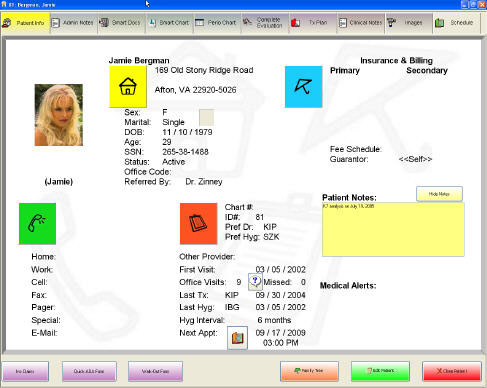Open the green telephone contact icon
The width and height of the screenshot is (487, 388).
click(x=37, y=224)
